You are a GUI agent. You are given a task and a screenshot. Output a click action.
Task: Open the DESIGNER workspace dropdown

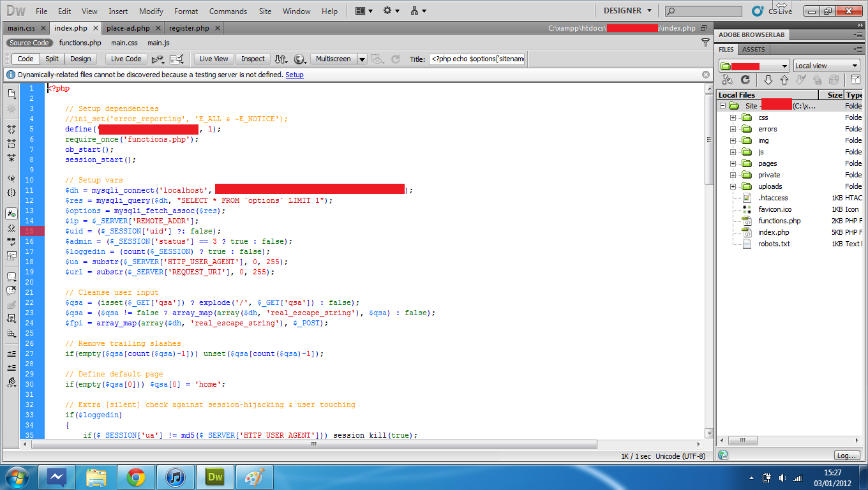coord(627,11)
